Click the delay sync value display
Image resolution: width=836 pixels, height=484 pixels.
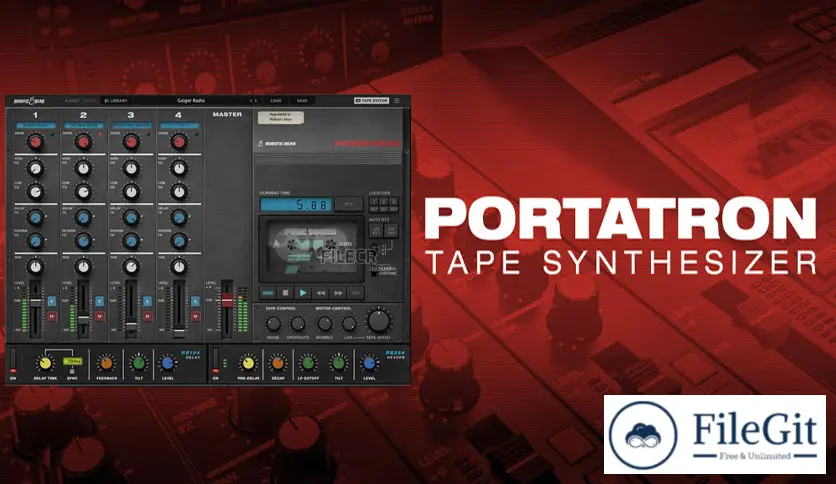72,361
